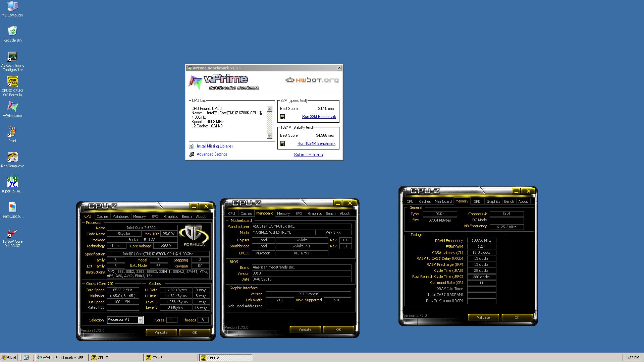Switch to Memory tab in CPU-Z CPU window
Screen dimensions: 644x362
[140, 217]
